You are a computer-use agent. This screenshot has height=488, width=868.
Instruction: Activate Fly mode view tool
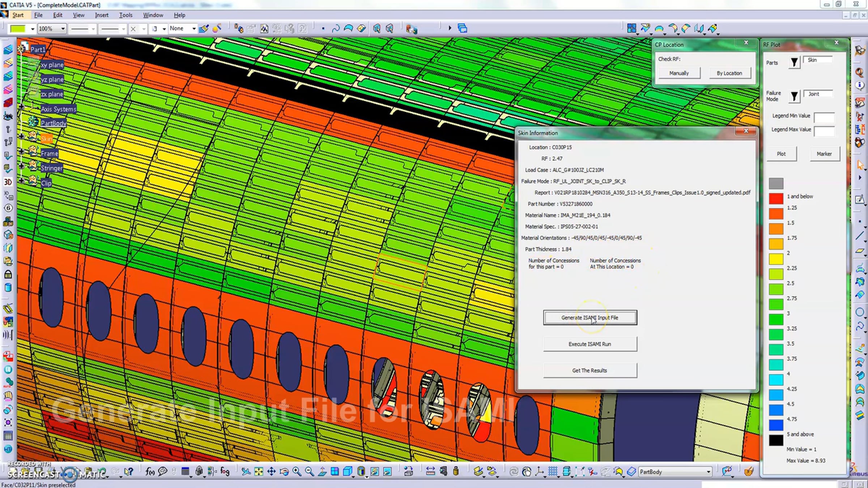(246, 471)
